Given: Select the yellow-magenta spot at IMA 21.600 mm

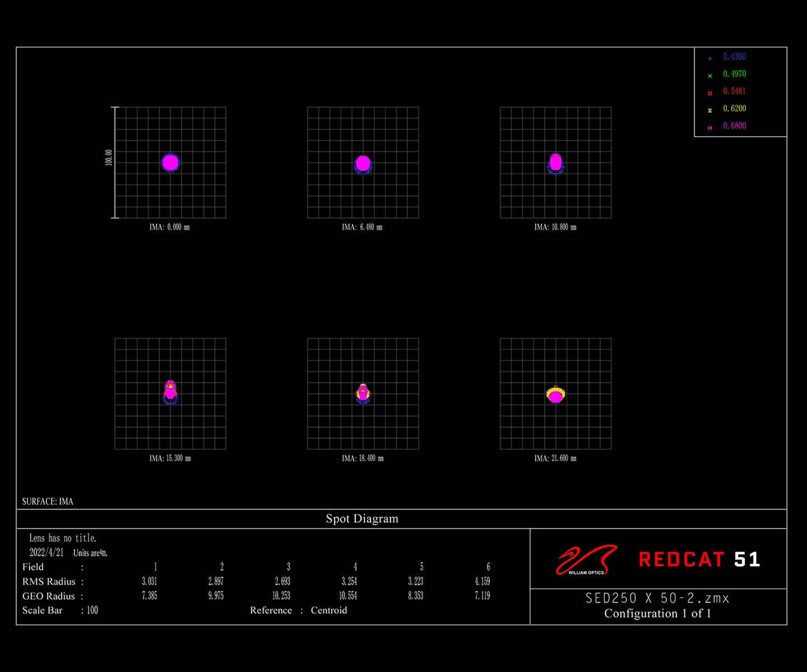Looking at the screenshot, I should point(555,395).
